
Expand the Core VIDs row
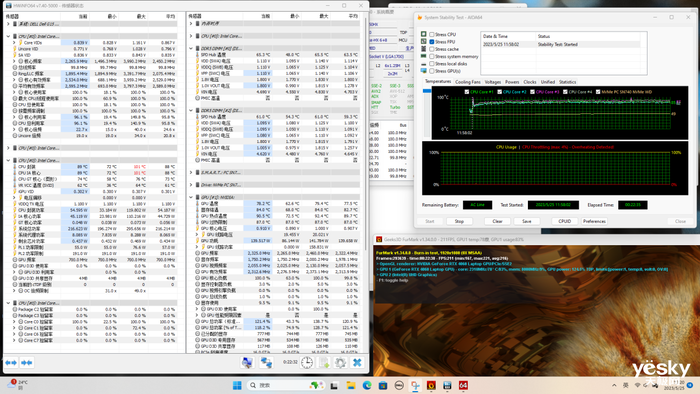point(14,42)
